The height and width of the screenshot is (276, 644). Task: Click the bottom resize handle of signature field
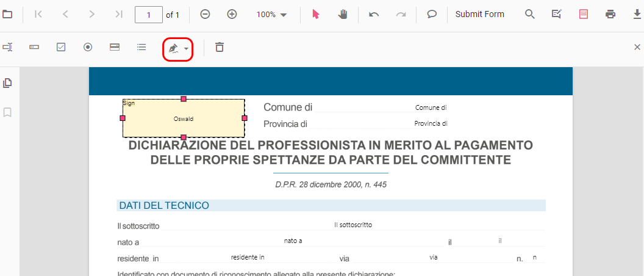(x=184, y=137)
